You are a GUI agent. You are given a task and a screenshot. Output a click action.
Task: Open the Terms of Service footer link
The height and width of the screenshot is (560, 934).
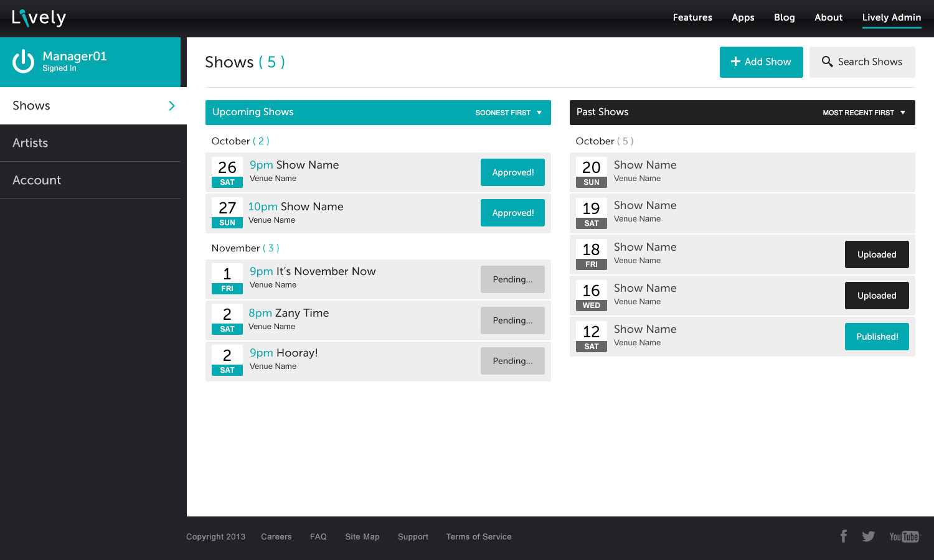(479, 537)
